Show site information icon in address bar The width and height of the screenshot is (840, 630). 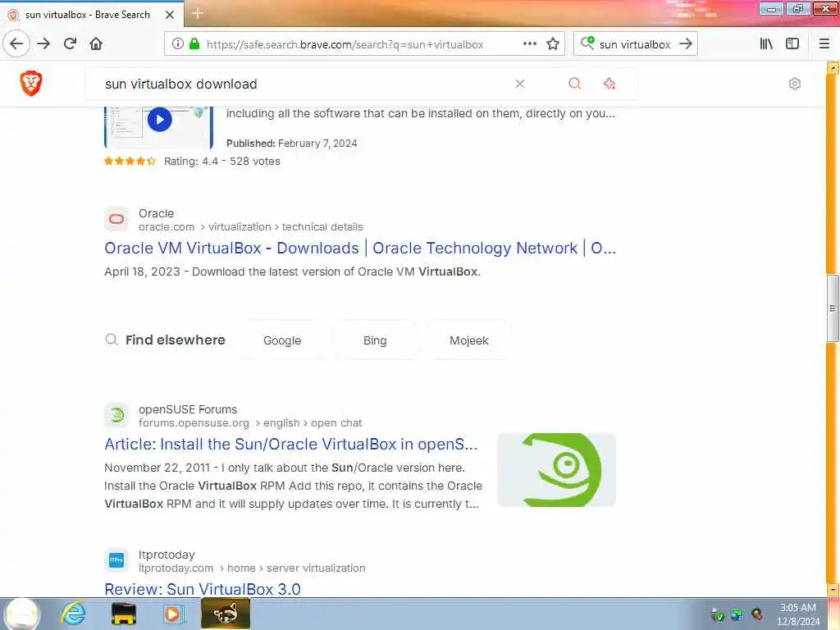pos(178,44)
